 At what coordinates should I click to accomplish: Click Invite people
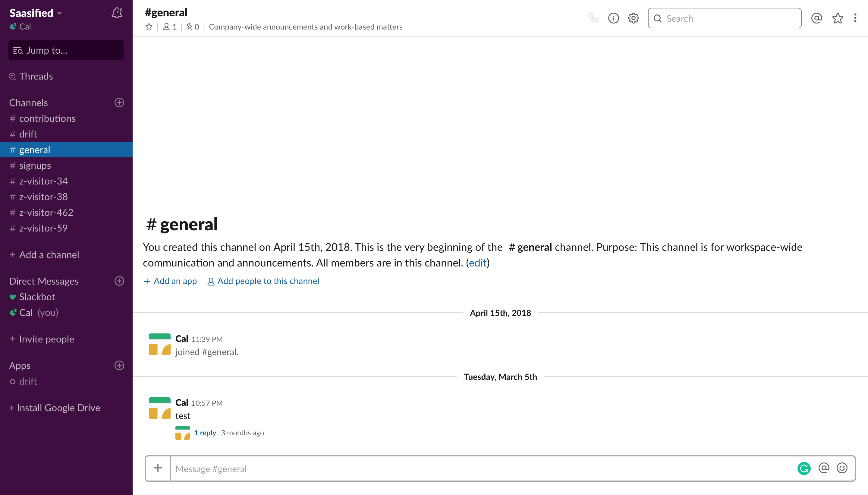point(42,339)
